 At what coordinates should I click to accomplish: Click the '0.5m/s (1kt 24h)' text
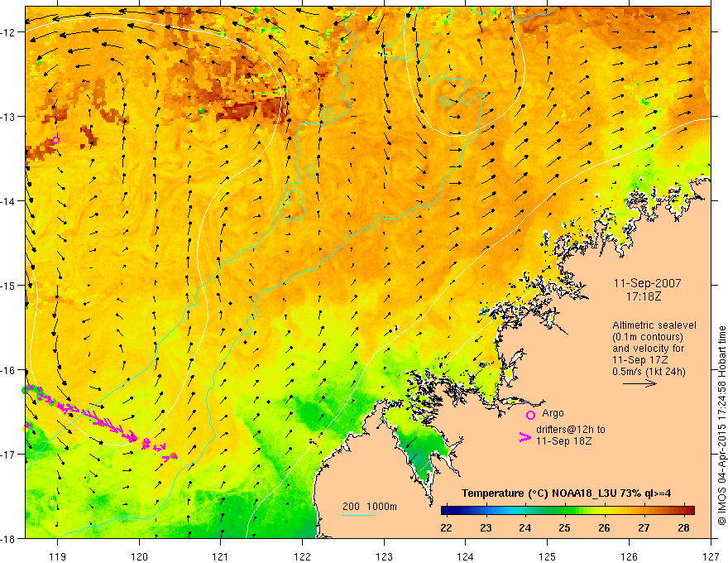649,371
